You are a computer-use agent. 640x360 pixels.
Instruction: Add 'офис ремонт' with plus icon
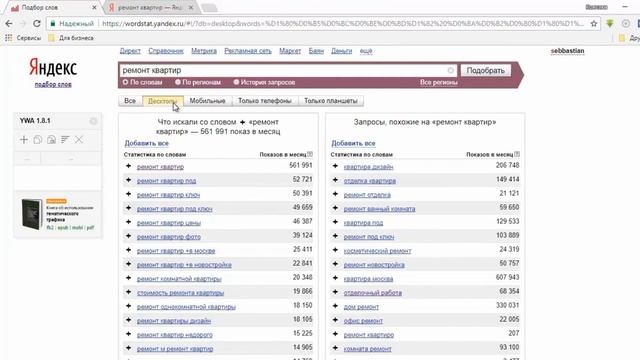(x=336, y=320)
